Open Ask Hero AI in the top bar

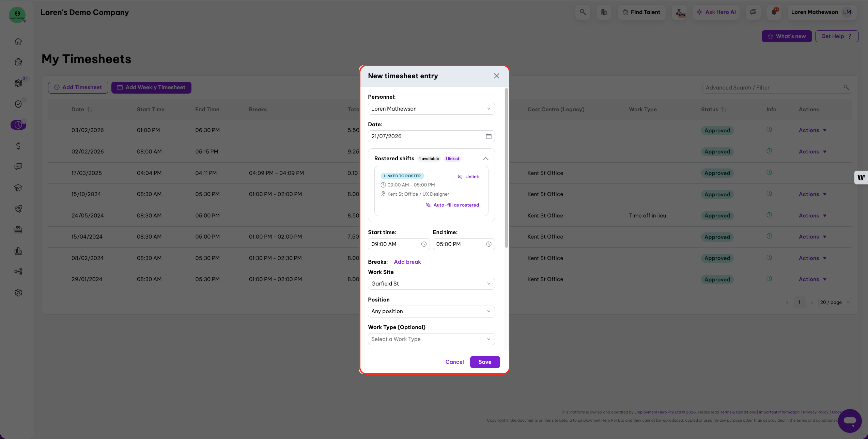coord(716,12)
